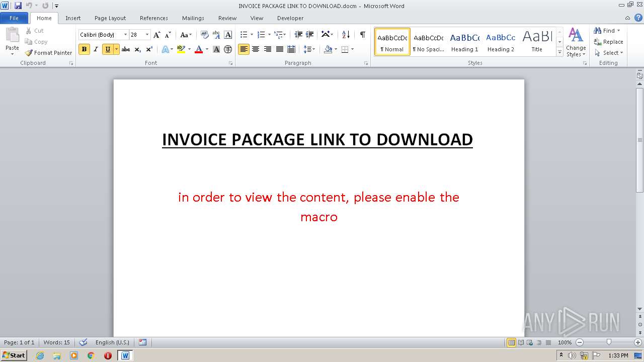Click the Borders icon

(345, 49)
